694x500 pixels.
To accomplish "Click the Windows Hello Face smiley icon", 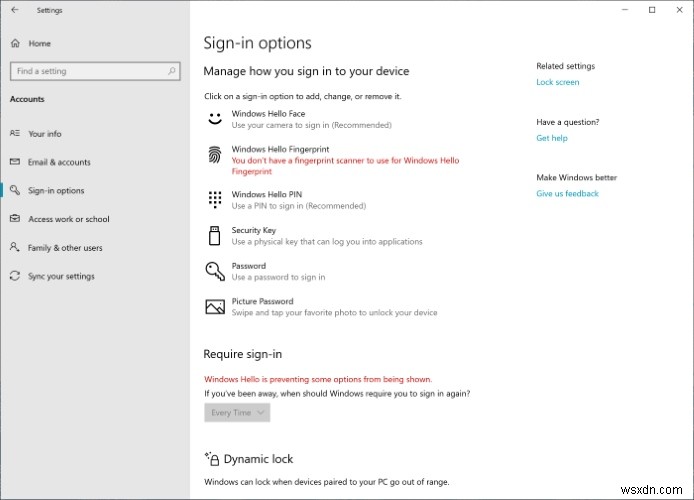I will (x=215, y=119).
